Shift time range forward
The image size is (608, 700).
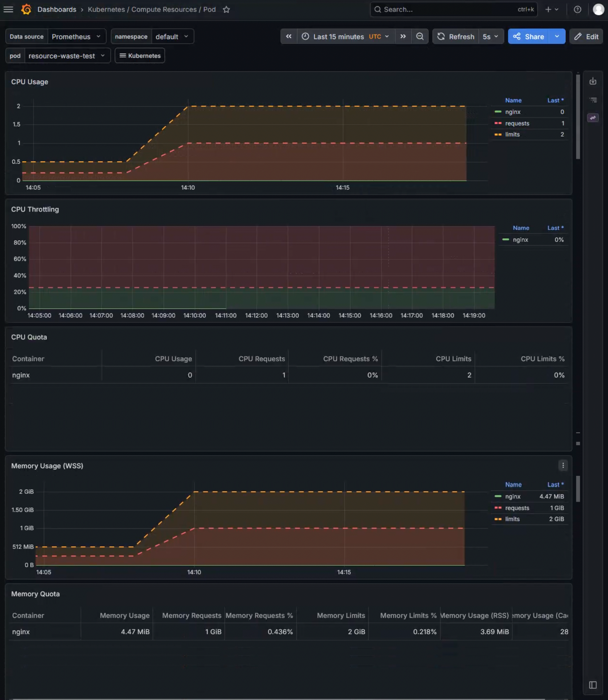[403, 36]
